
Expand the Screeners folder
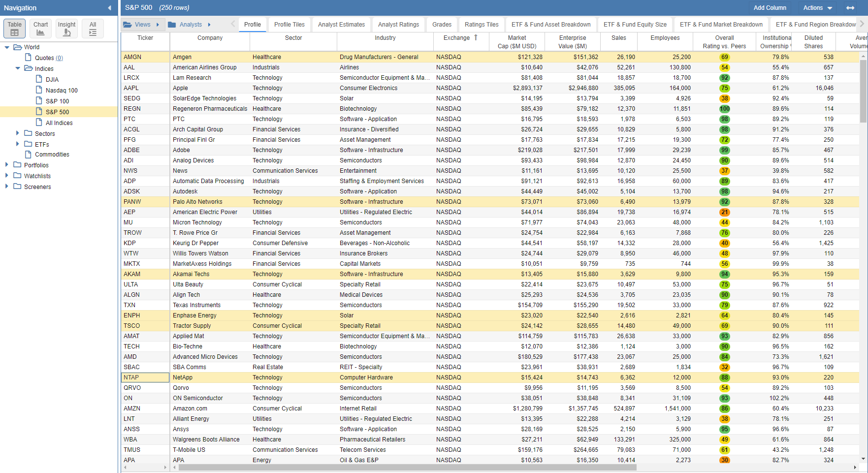pyautogui.click(x=7, y=186)
